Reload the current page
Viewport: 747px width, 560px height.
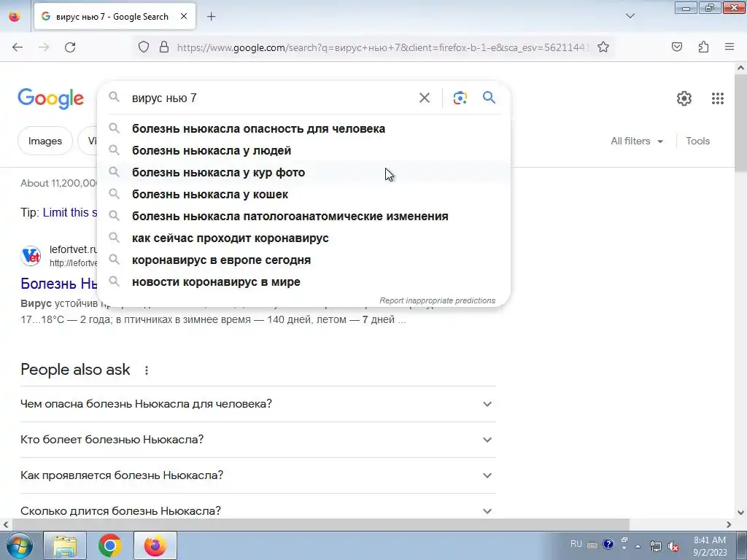pyautogui.click(x=70, y=47)
